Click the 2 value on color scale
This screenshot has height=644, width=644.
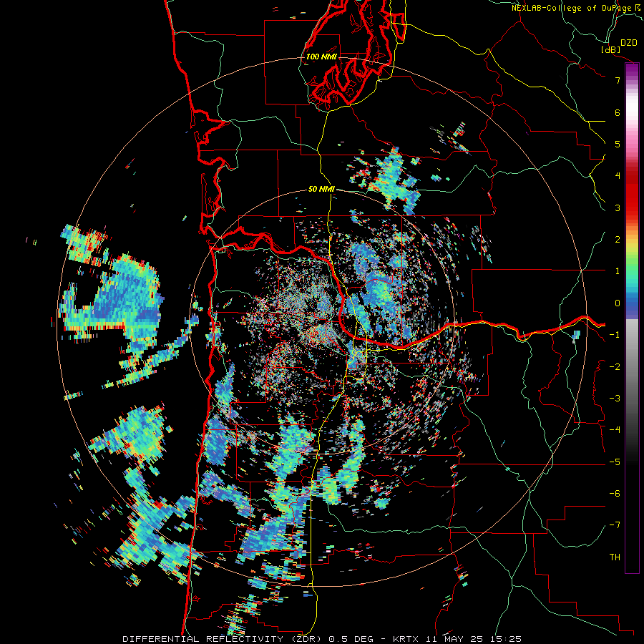[x=618, y=240]
